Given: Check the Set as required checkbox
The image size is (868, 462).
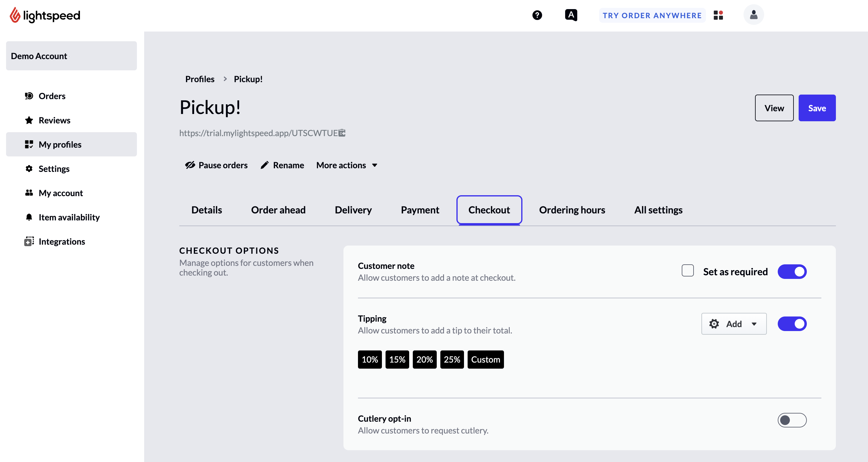Looking at the screenshot, I should (687, 271).
